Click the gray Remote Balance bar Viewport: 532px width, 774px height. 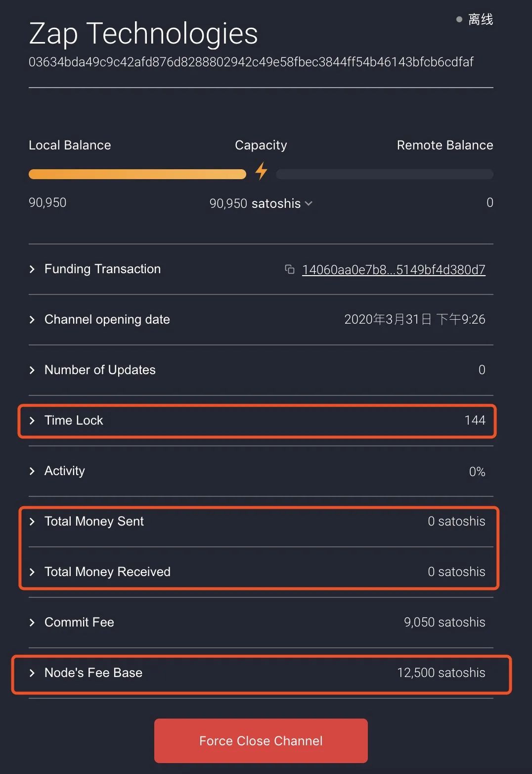tap(384, 174)
